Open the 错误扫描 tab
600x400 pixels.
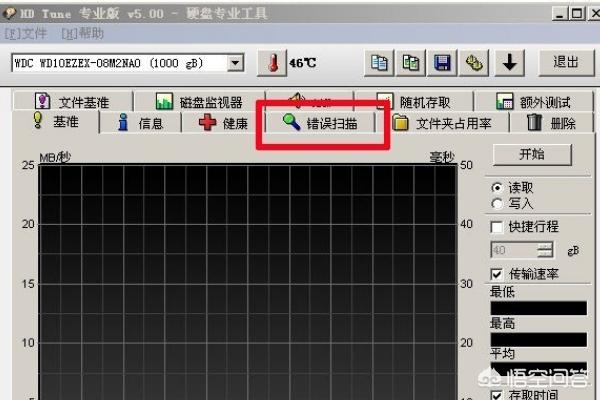(321, 123)
